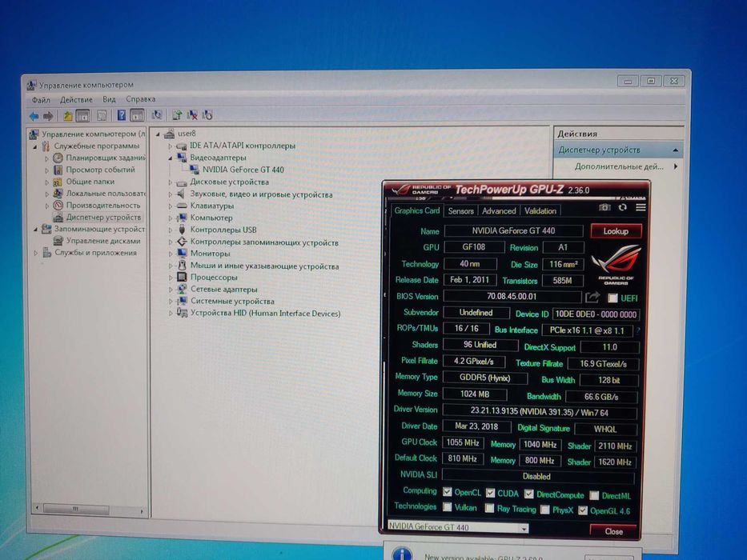Toggle the OpenGL 4.6 checkbox

coord(583,510)
